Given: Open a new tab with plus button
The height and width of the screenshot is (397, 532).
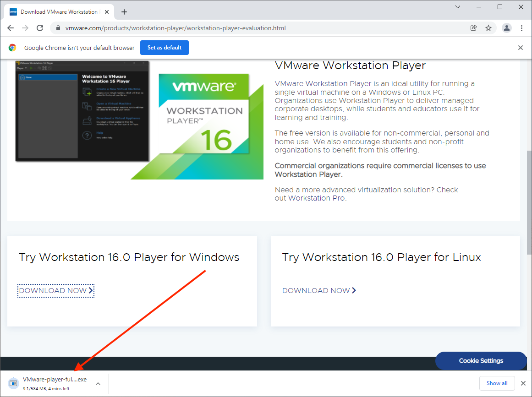Looking at the screenshot, I should [x=124, y=12].
